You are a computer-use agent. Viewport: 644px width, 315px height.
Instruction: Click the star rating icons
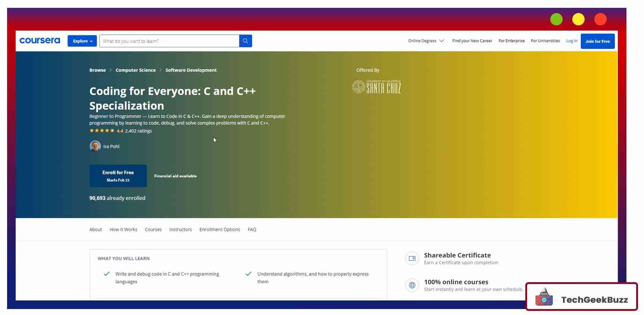pyautogui.click(x=102, y=131)
